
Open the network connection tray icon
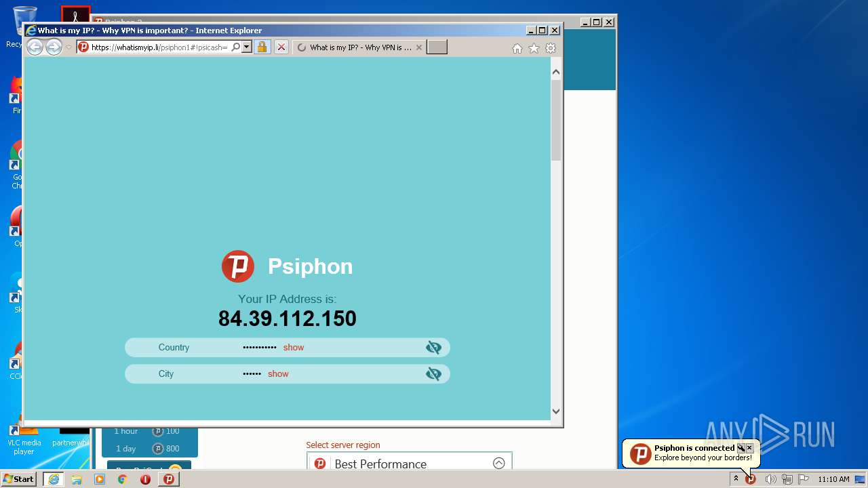pos(787,479)
